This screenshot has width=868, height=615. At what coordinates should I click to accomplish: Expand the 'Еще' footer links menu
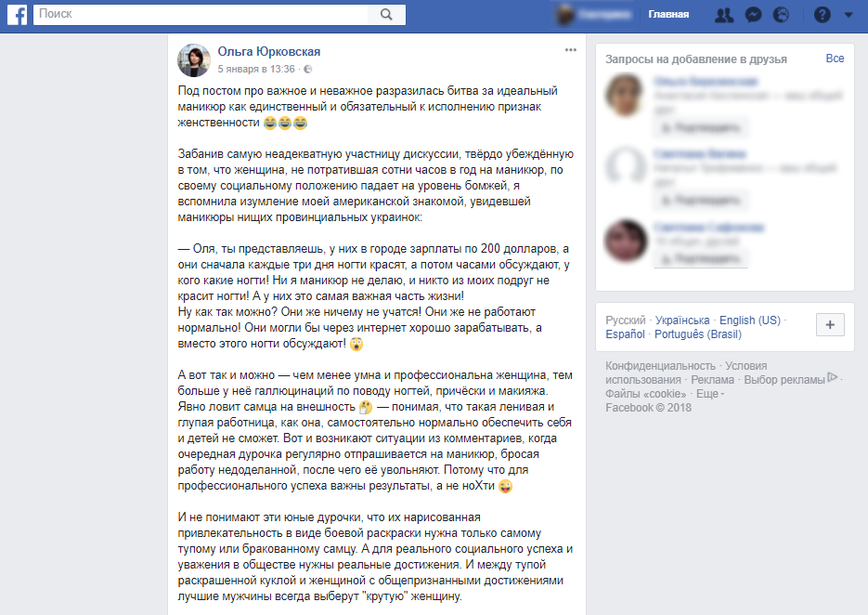coord(710,394)
